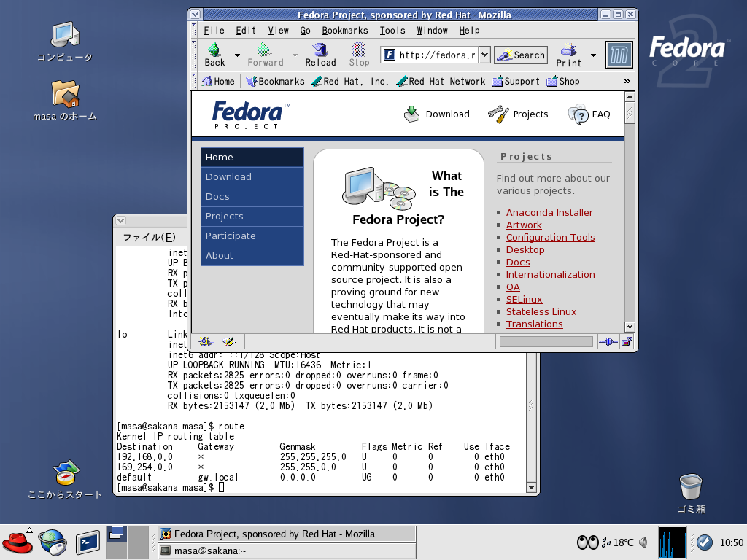Switch to the masa@sakana terminal taskbar button
747x560 pixels.
pyautogui.click(x=287, y=551)
